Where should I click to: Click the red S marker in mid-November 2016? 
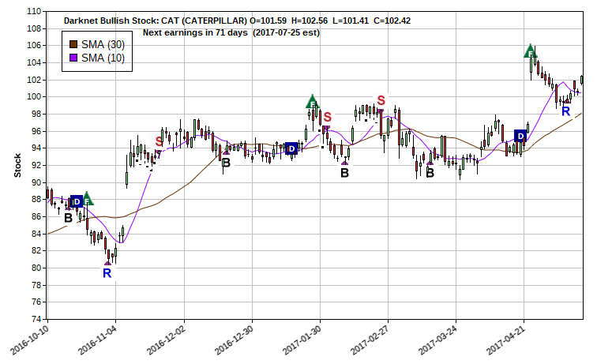pos(159,141)
